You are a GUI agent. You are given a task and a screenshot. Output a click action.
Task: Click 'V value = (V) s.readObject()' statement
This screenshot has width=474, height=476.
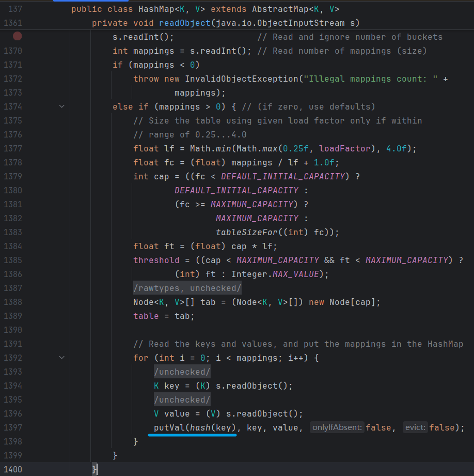pyautogui.click(x=228, y=413)
